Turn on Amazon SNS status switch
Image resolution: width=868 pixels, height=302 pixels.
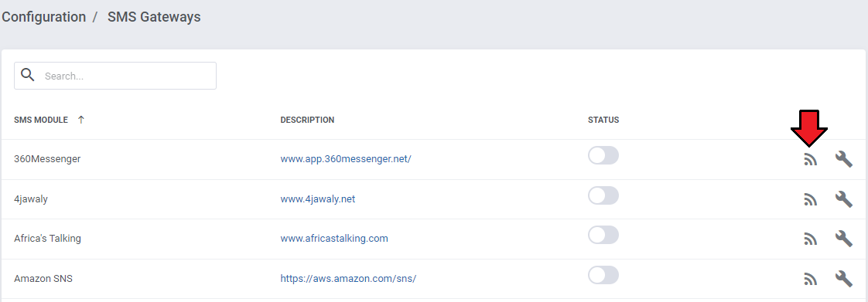[x=603, y=275]
